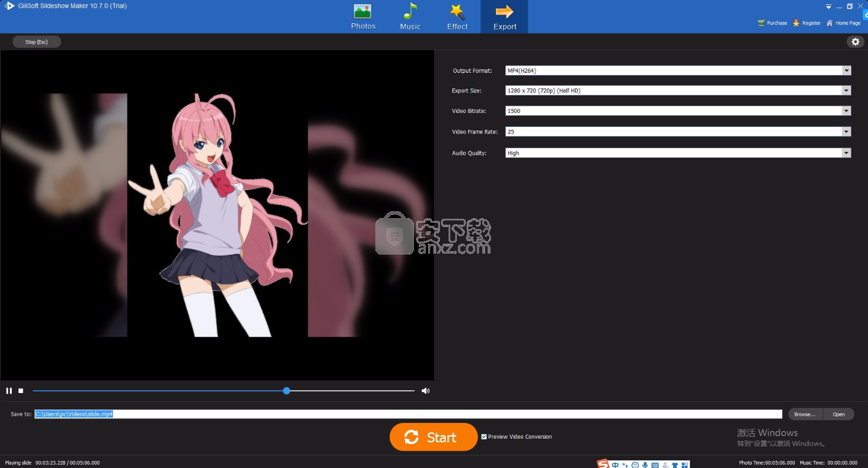This screenshot has width=868, height=468.
Task: Mute the preview with the speaker icon
Action: pos(425,390)
